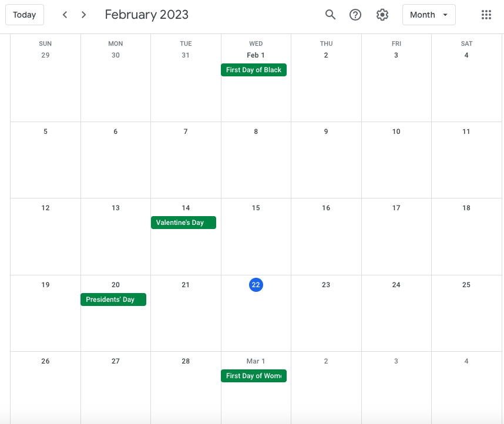Select the highlighted date 22
Screen dimensions: 504x424
256,285
